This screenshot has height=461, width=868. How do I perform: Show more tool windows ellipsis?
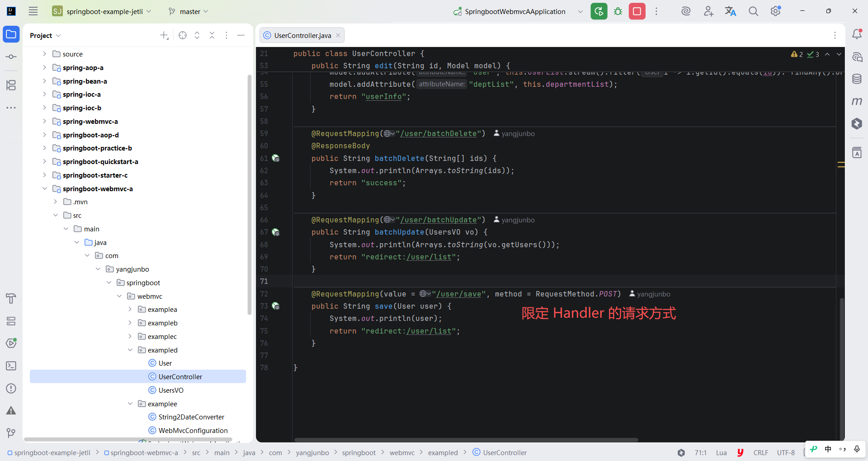[x=11, y=108]
